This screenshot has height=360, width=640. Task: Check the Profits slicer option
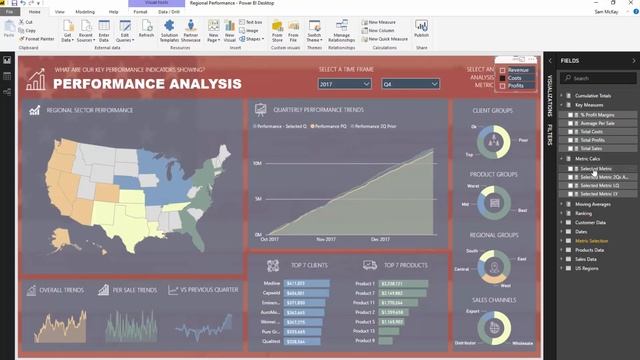coord(502,86)
